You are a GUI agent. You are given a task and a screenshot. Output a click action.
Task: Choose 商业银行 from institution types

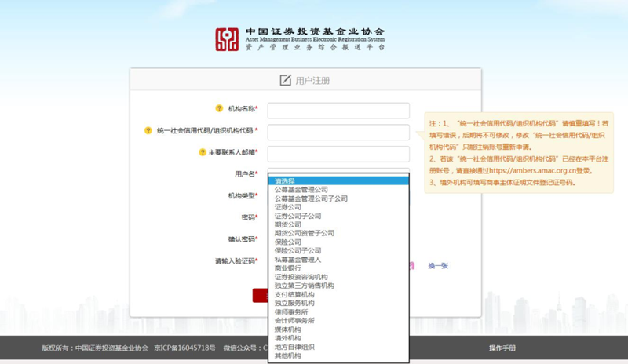tap(287, 268)
